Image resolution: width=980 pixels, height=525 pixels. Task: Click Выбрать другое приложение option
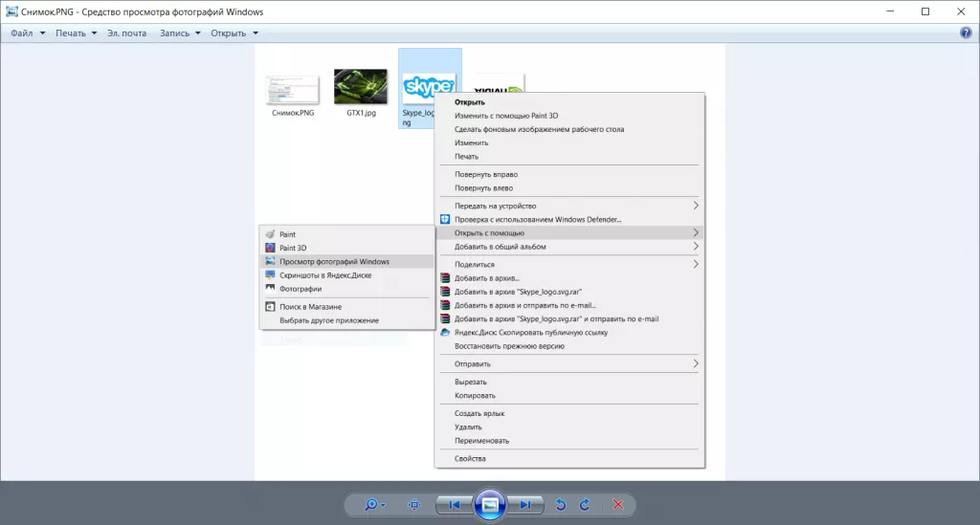329,320
